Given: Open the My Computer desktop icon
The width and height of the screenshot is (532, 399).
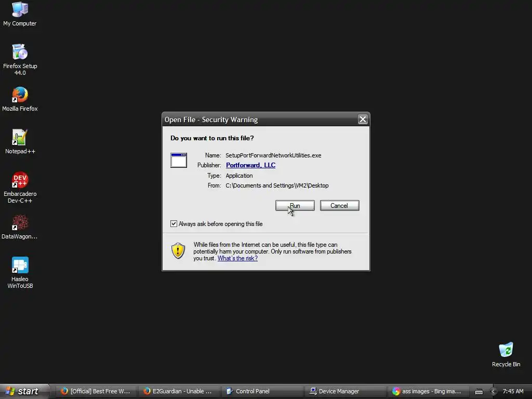Looking at the screenshot, I should [x=20, y=14].
